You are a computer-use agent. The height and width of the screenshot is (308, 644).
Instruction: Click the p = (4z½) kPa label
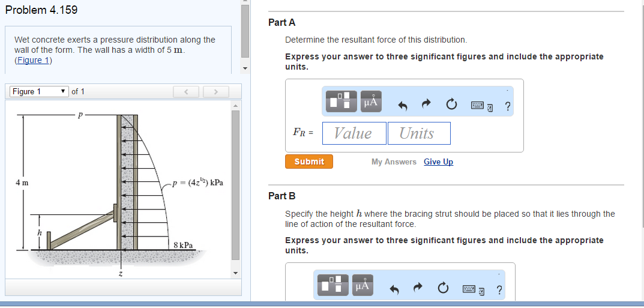tap(198, 183)
